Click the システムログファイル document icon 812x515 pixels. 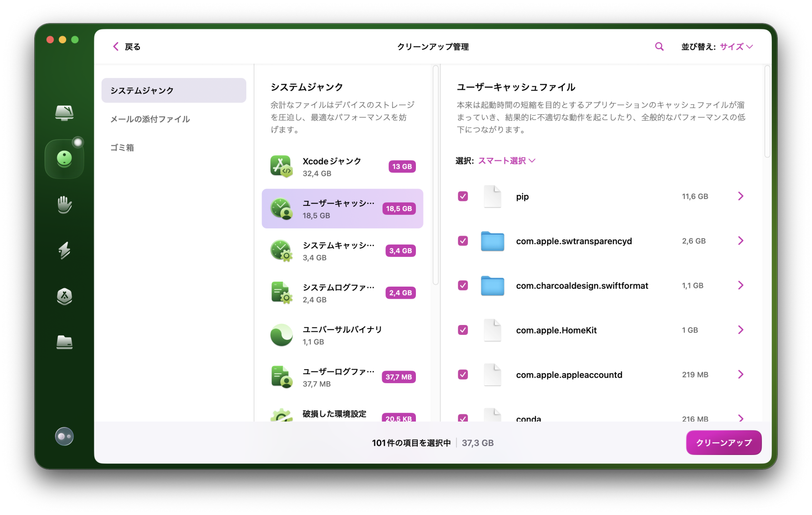click(x=281, y=293)
